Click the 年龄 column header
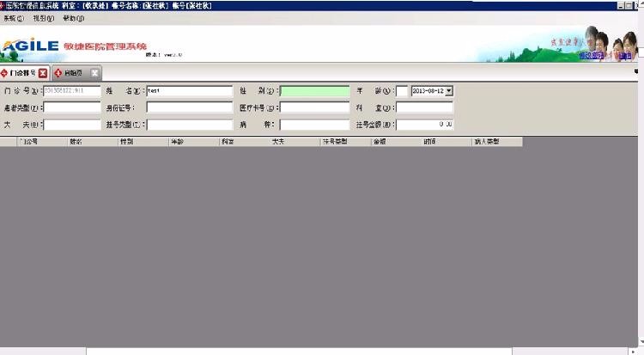Image resolution: width=644 pixels, height=355 pixels. (194, 142)
